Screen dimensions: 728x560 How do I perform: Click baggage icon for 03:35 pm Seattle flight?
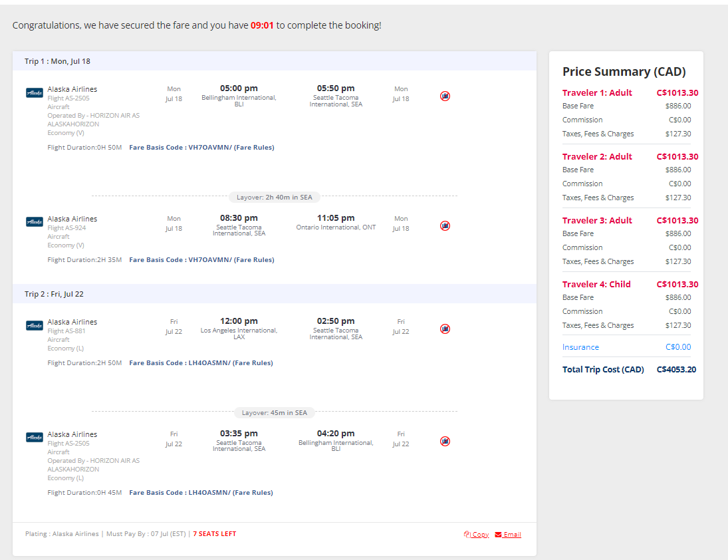coord(445,441)
